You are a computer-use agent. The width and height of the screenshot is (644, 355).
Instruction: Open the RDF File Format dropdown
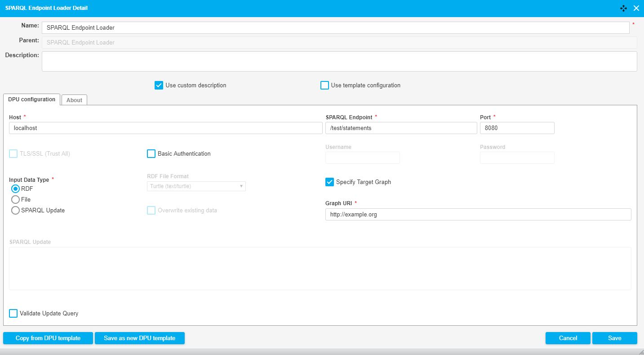point(196,186)
